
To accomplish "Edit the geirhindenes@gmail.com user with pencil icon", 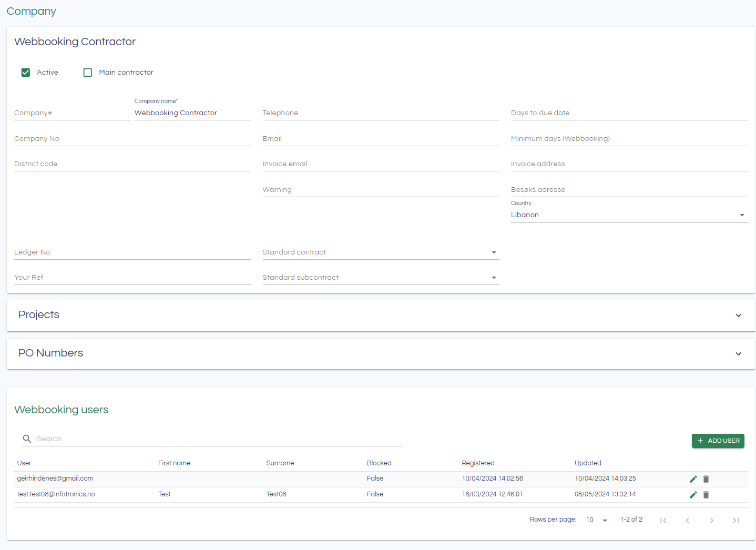I will [x=693, y=479].
